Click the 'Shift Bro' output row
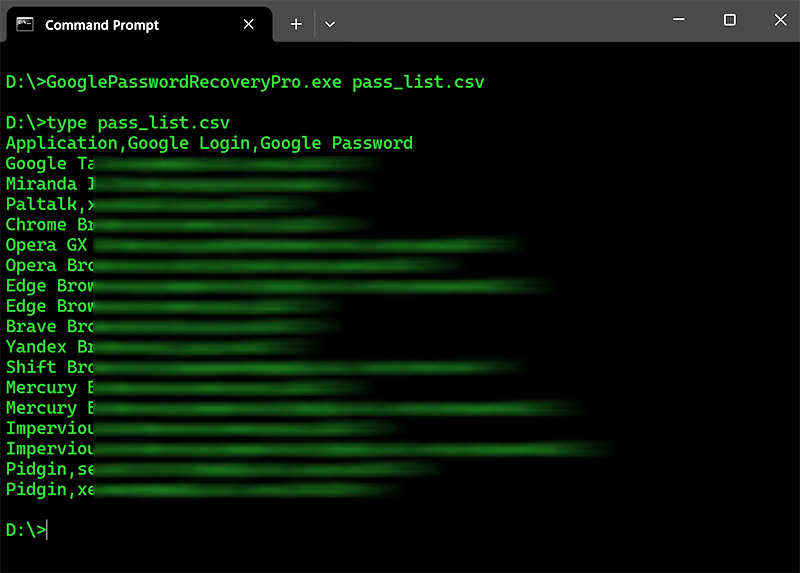Viewport: 800px width, 573px height. click(x=264, y=367)
